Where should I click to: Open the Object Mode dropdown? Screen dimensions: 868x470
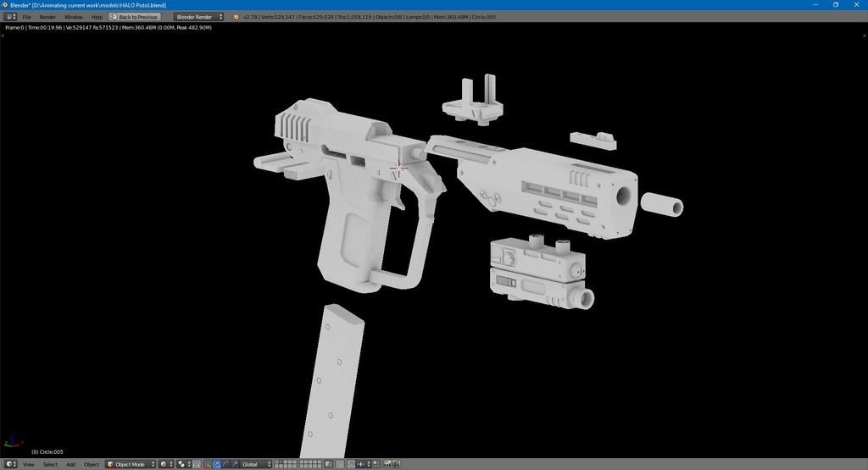[131, 464]
